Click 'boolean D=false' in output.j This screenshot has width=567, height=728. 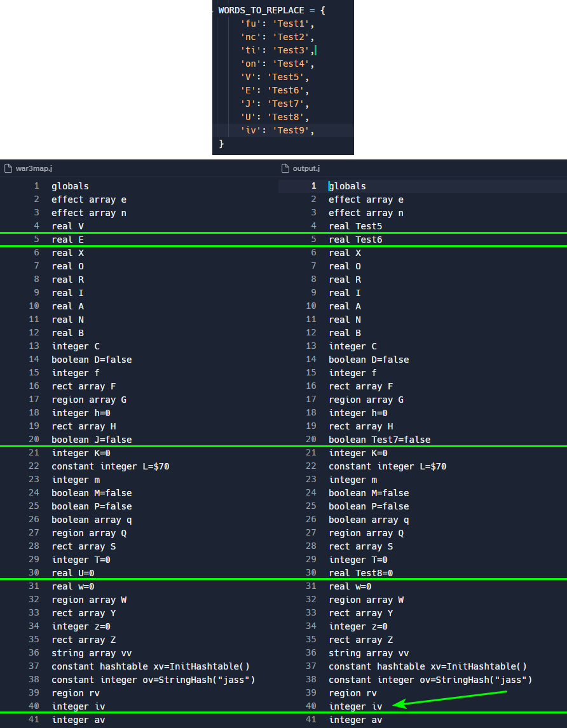pyautogui.click(x=369, y=360)
